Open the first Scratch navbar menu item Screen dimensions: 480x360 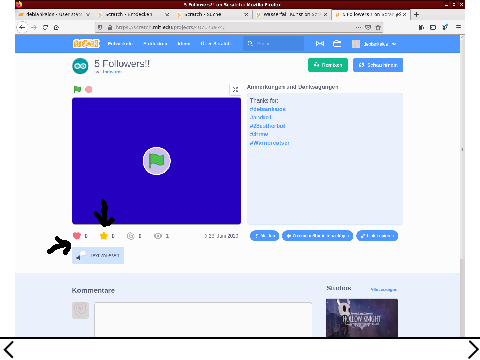point(120,44)
